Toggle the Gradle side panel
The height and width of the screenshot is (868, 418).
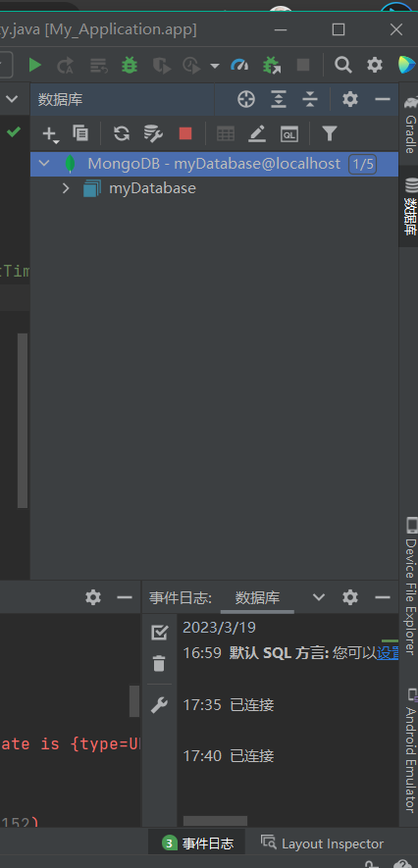pos(410,127)
